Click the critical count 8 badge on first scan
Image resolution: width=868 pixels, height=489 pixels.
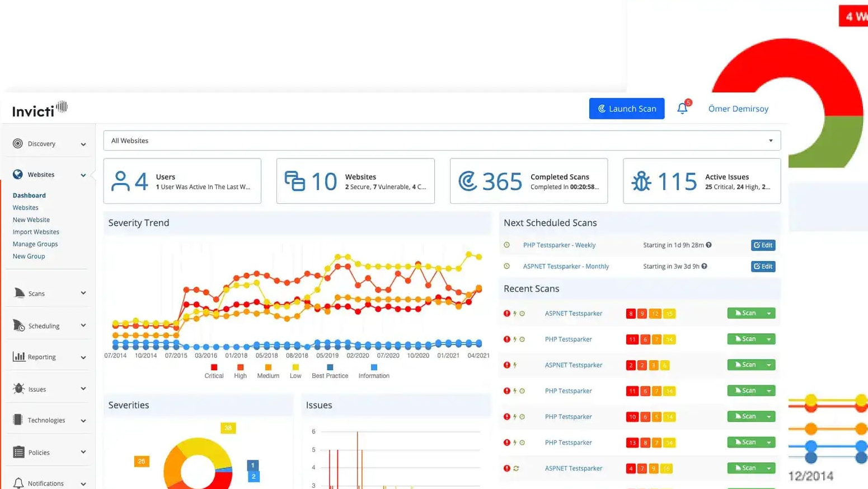631,314
